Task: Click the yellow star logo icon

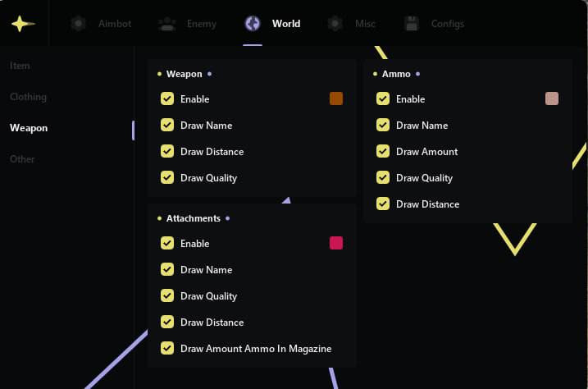Action: [23, 24]
